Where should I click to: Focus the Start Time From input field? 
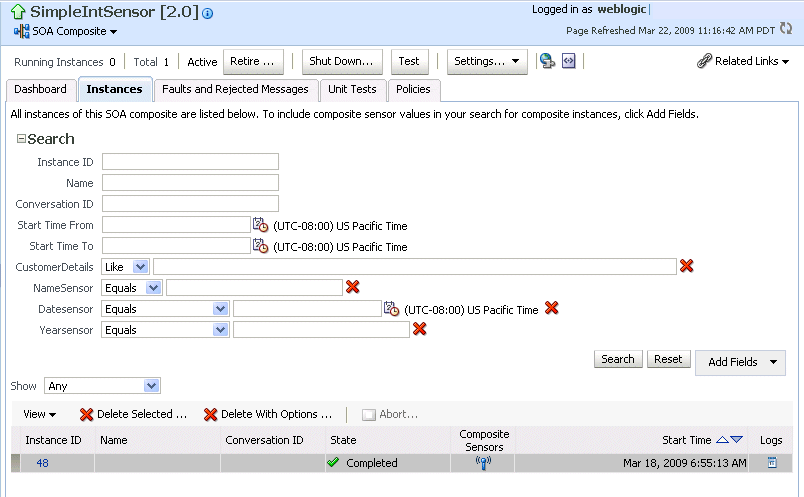pos(176,225)
